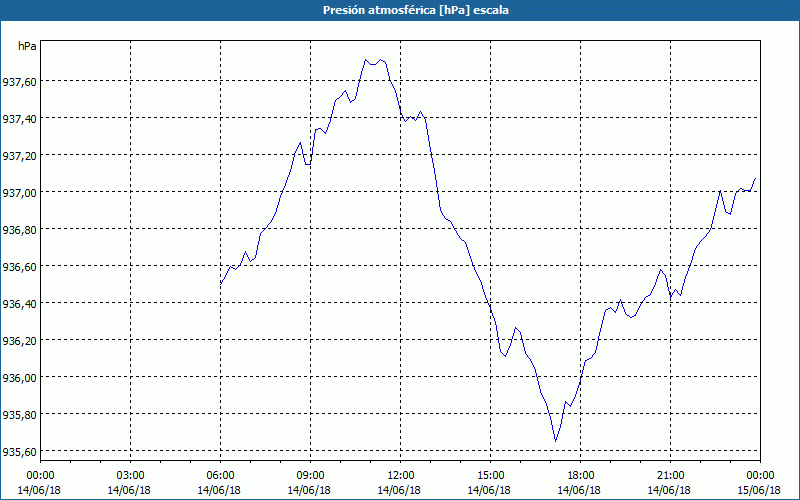
Task: Click the pressure curve's start point at 06:00
Action: coord(220,284)
